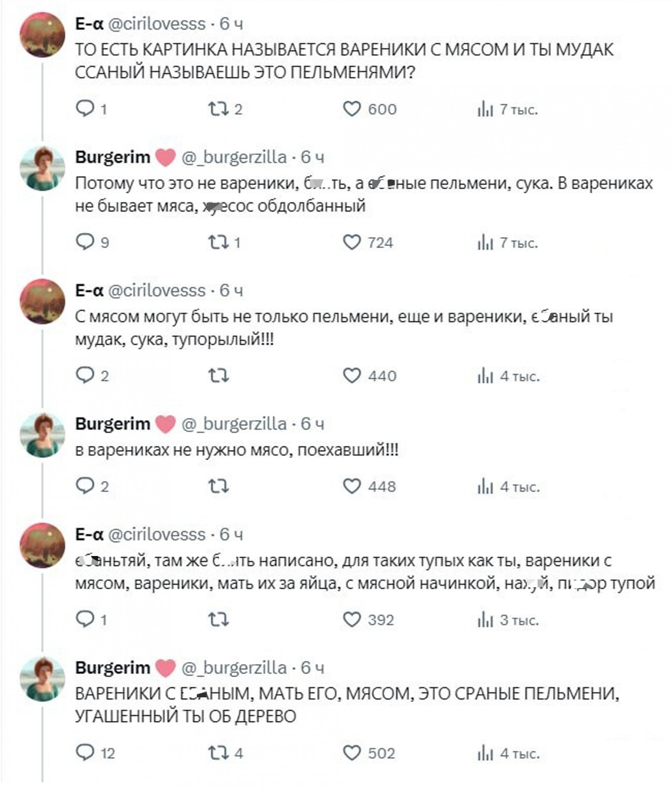Reply to the tweet with 440 likes
The width and height of the screenshot is (672, 789).
[x=85, y=376]
